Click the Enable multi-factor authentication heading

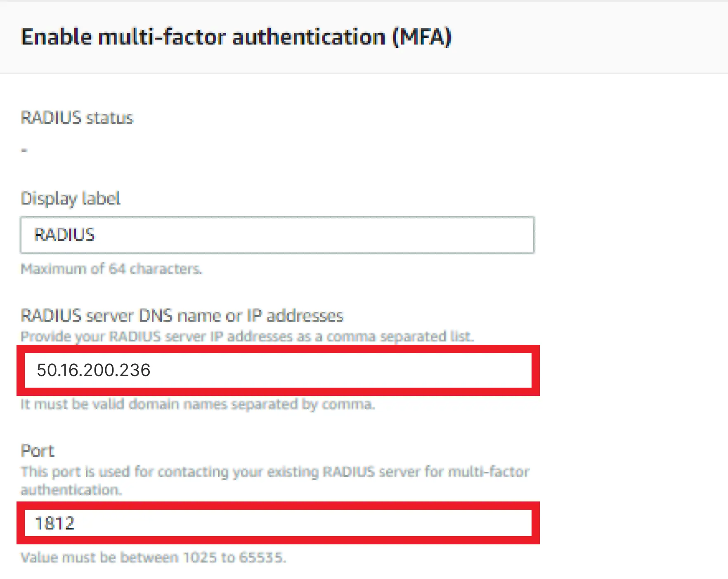coord(237,37)
